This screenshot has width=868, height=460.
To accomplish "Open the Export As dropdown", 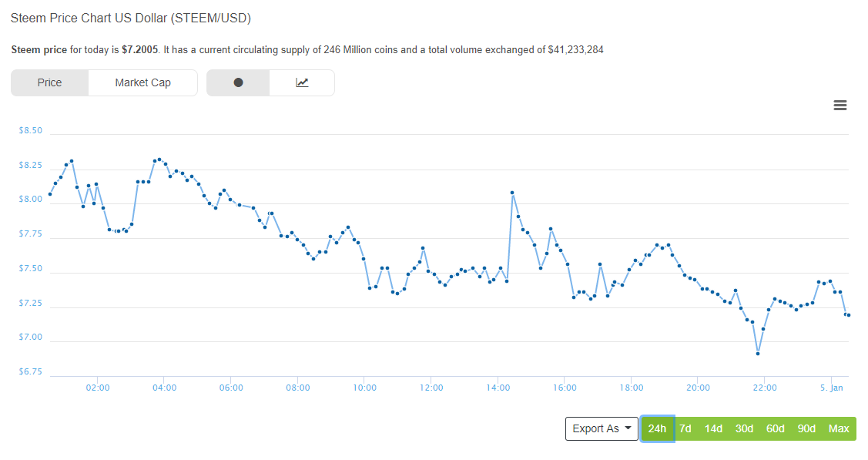I will click(602, 428).
